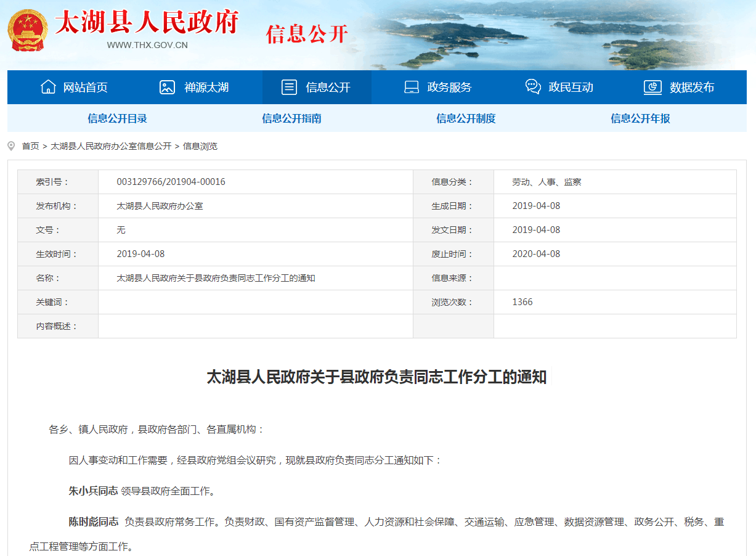
Task: Click the 关键词： label cell
Action: tap(58, 302)
